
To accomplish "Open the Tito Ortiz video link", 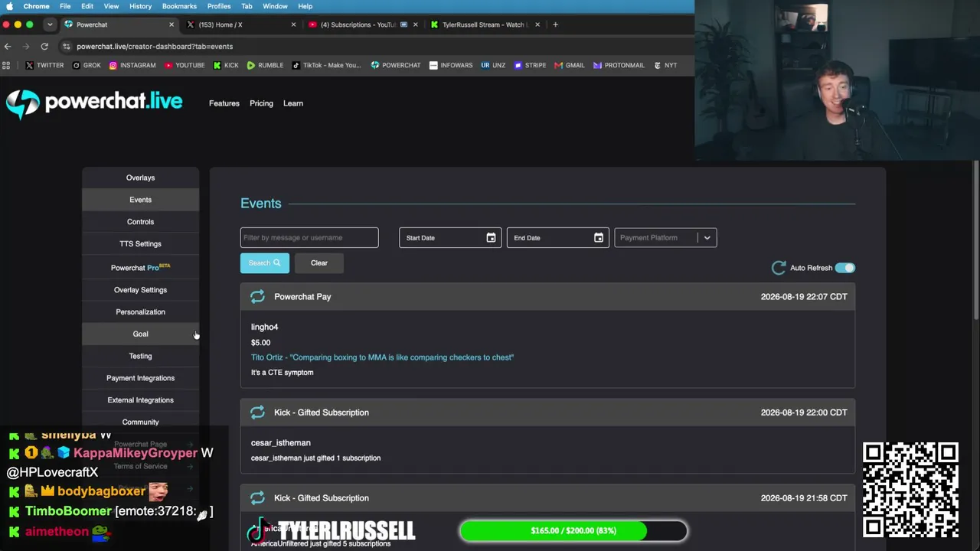I will click(x=382, y=357).
